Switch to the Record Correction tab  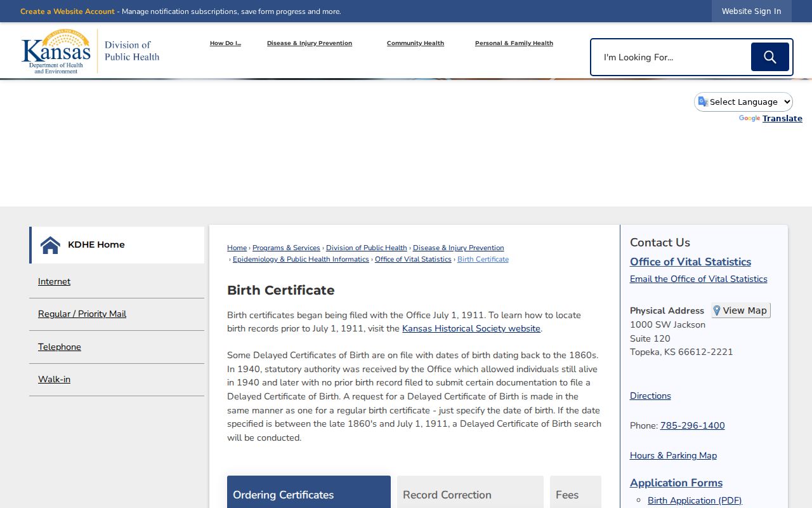[470, 492]
